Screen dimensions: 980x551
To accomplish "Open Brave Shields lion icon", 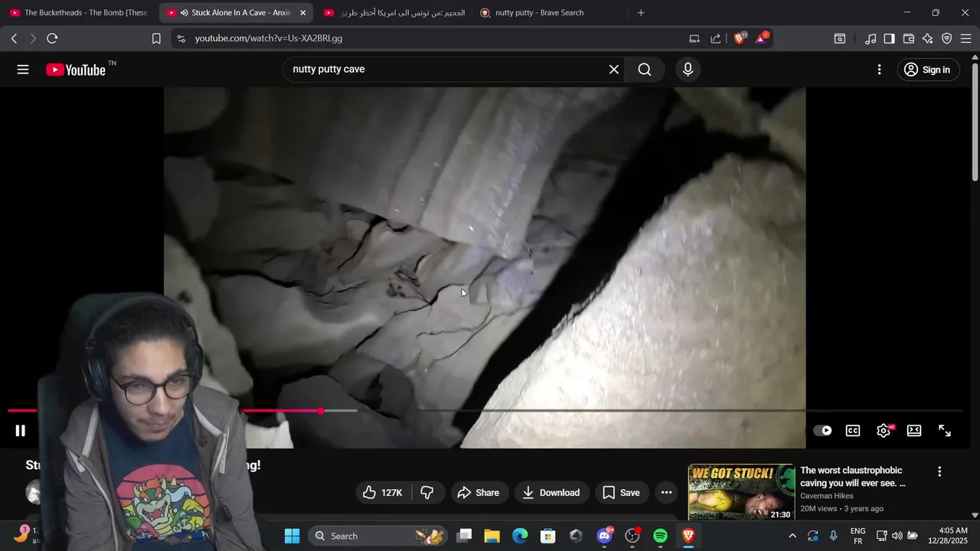I will point(740,38).
